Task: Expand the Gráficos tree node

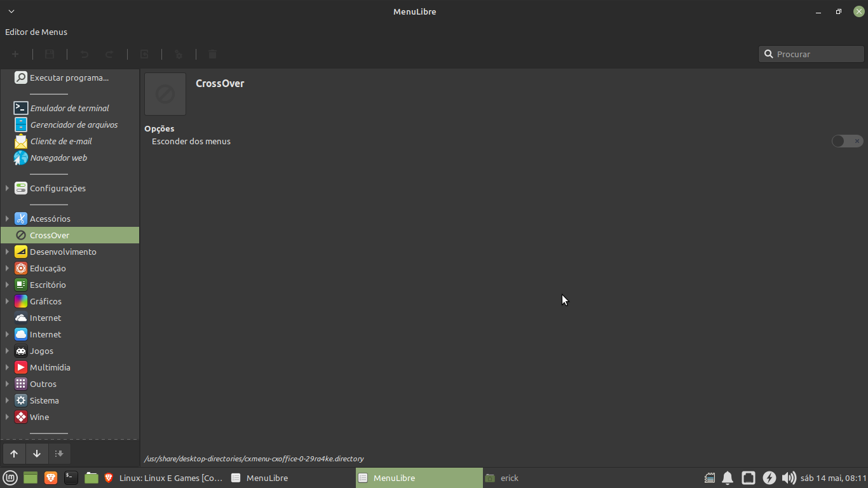Action: click(7, 301)
